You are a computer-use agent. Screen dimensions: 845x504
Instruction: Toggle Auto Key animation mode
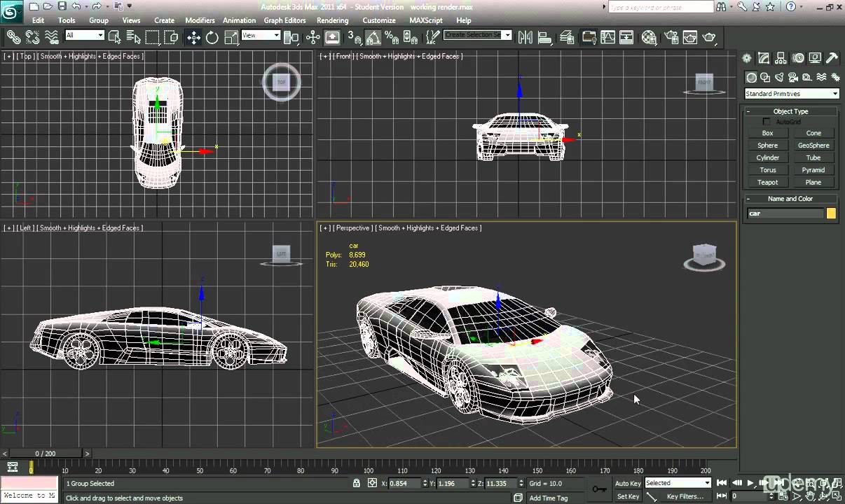click(x=628, y=483)
